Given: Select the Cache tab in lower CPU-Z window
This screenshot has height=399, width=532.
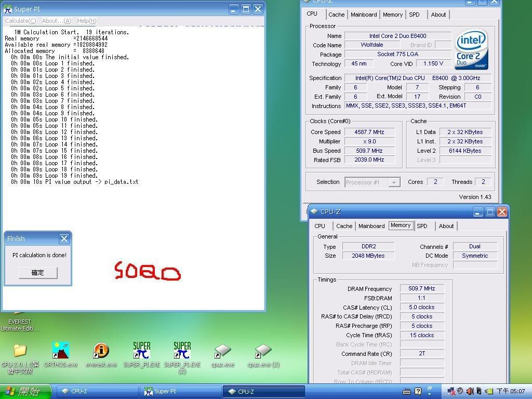Looking at the screenshot, I should 344,226.
